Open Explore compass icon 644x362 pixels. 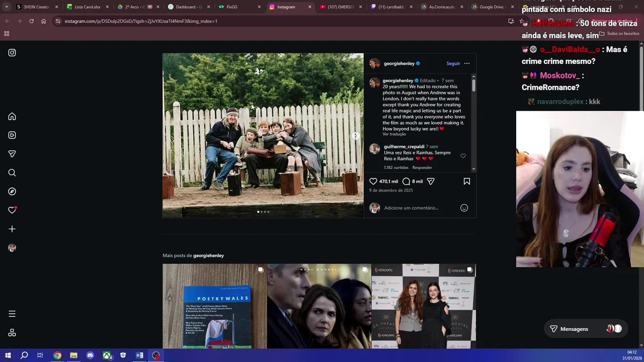(x=12, y=192)
